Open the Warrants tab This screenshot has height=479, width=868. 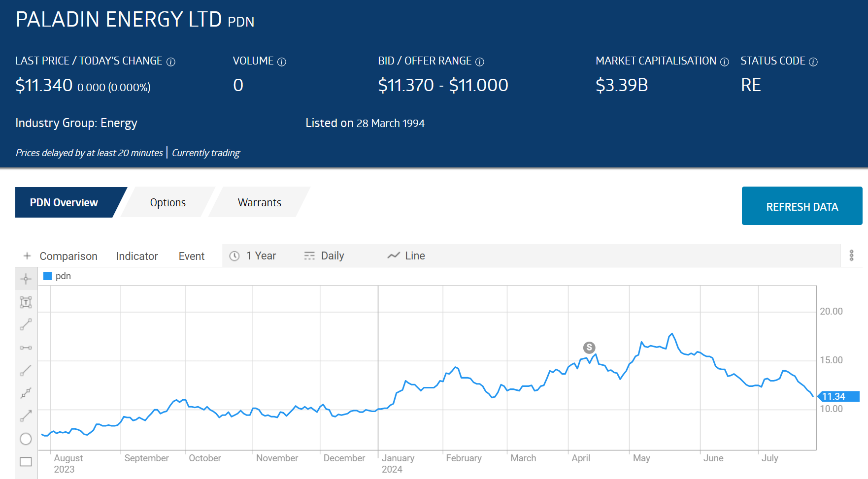click(260, 202)
